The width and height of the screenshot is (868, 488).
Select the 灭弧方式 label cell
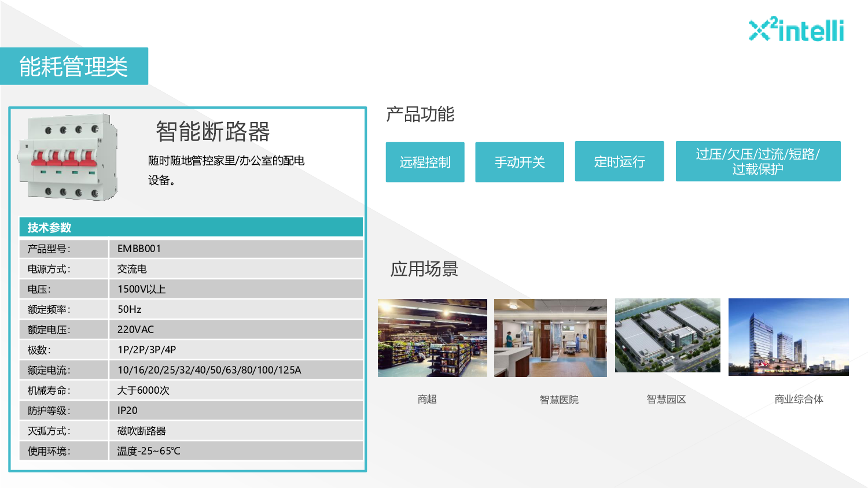pos(64,431)
